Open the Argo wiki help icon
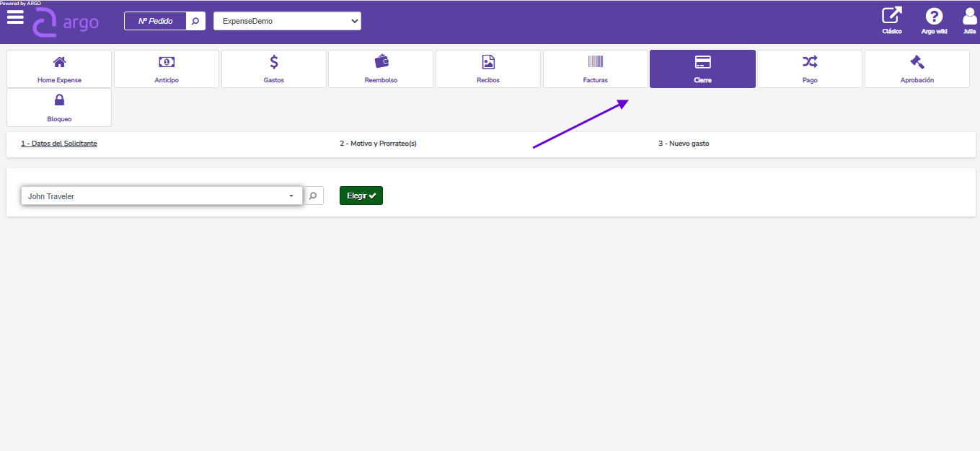The width and height of the screenshot is (980, 451). pos(934,20)
